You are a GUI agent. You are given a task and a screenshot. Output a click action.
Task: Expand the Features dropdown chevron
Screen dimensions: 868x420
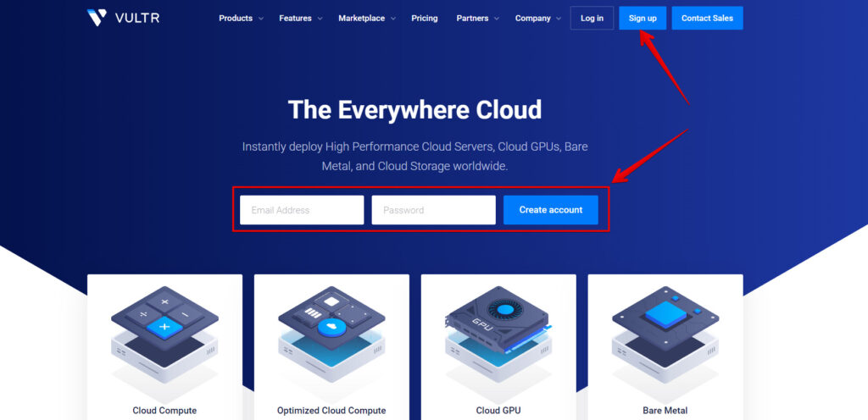[x=320, y=19]
